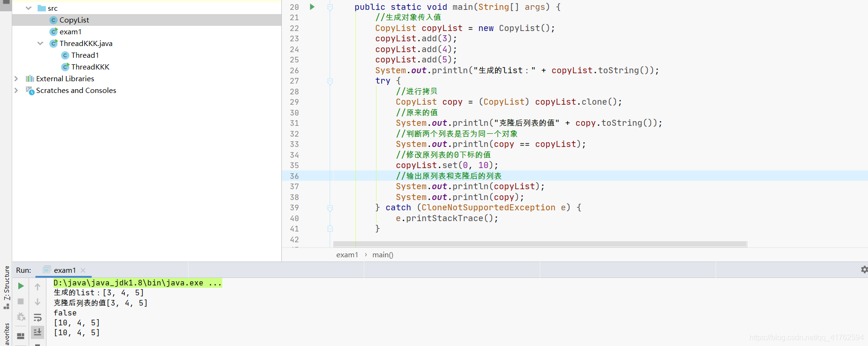
Task: Click the comment //进行拷贝 on line 28
Action: click(417, 91)
